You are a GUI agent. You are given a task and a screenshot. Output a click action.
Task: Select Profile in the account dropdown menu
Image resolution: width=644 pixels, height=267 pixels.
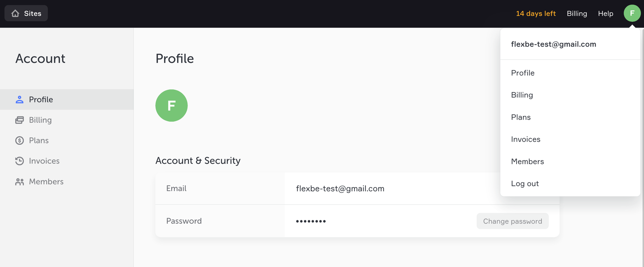tap(523, 73)
